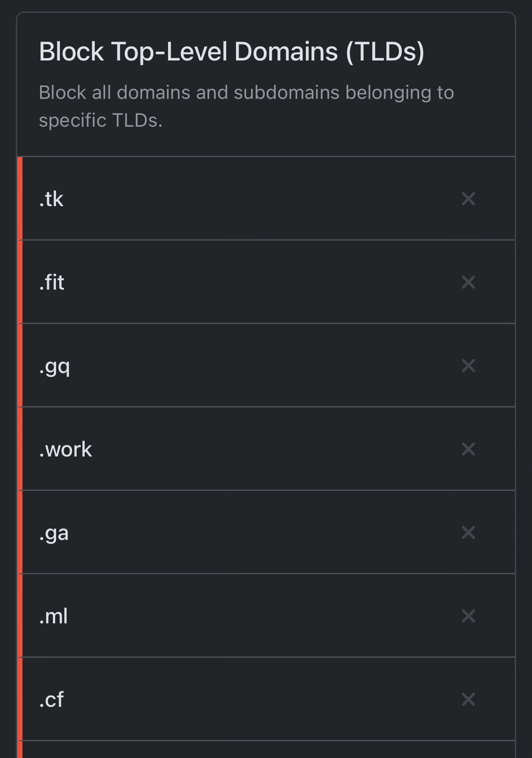
Task: Remove the .ml blocked TLD
Action: pos(468,616)
